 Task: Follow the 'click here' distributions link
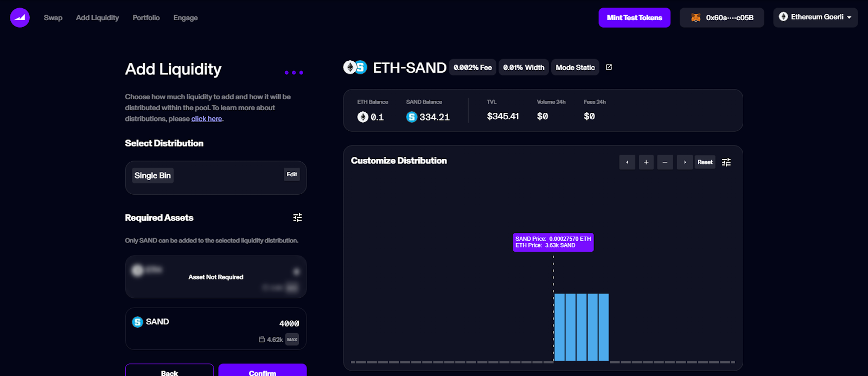click(207, 119)
